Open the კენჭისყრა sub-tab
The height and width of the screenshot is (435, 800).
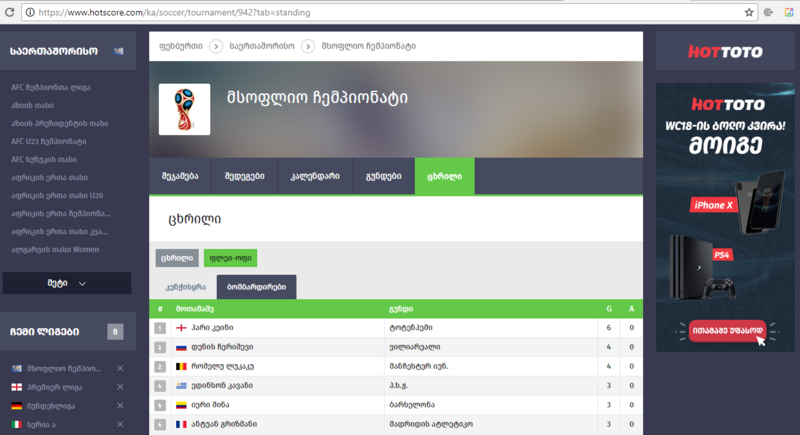coord(185,287)
